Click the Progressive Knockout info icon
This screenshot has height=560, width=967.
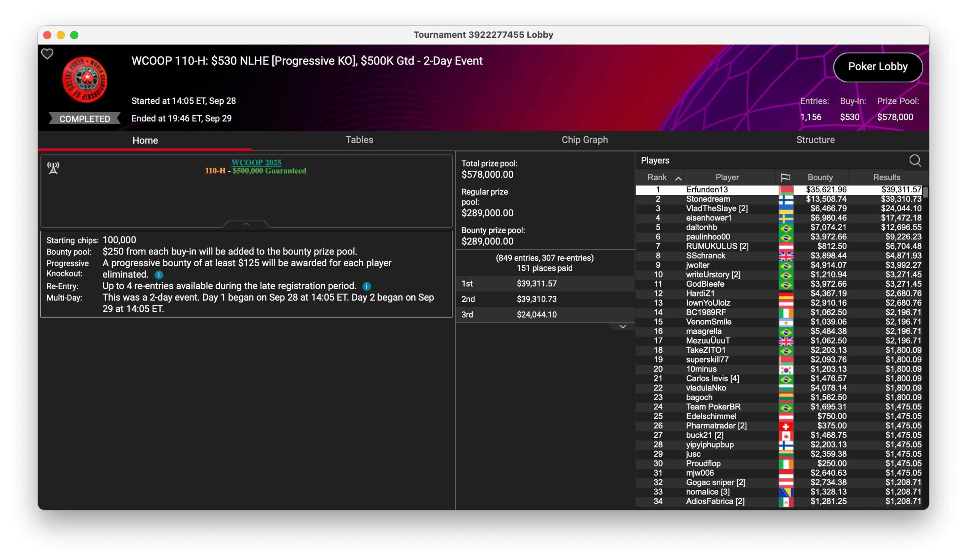click(x=159, y=275)
